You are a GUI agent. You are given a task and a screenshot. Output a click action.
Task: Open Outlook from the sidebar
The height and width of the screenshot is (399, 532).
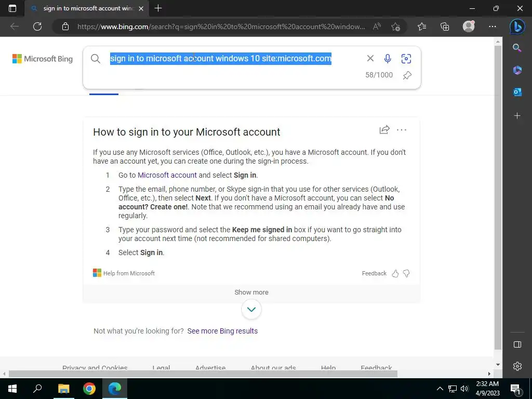pos(517,92)
